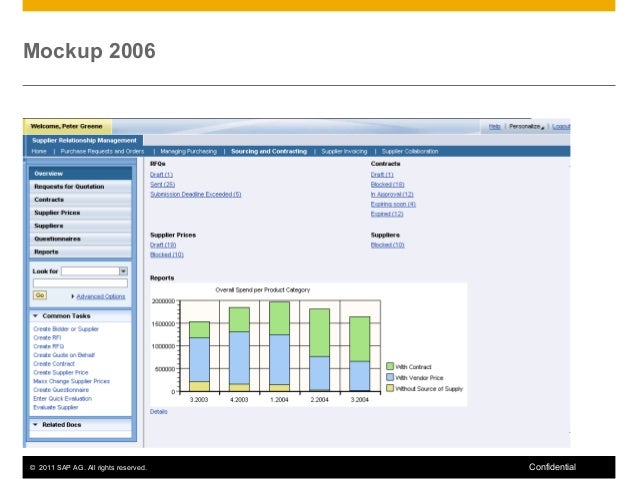This screenshot has height=479, width=638.
Task: Open Submission Deadline Exceeded (5) link
Action: coord(196,194)
